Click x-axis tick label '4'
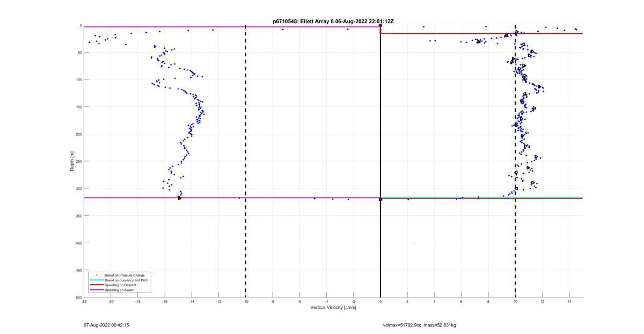Screen dimensions: 644x334 tap(434, 301)
